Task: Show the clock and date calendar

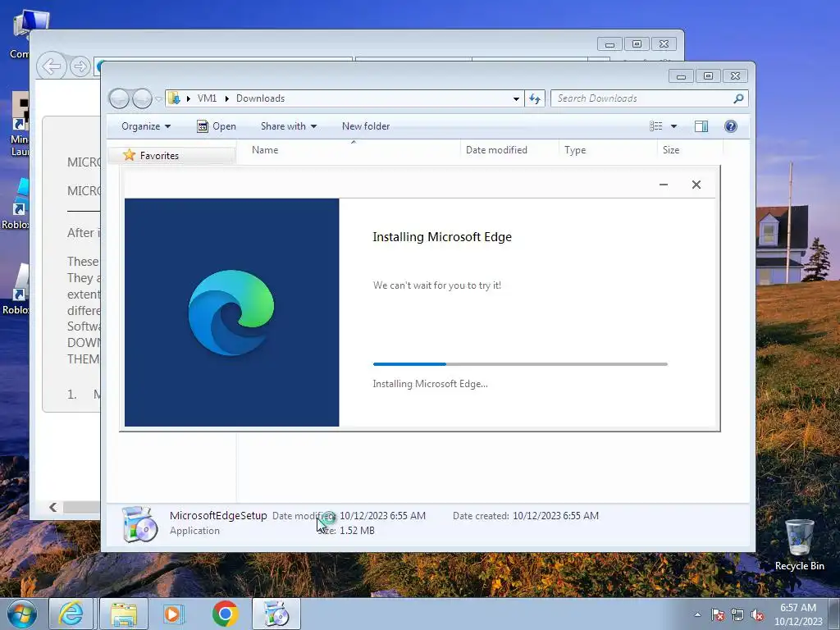Action: [x=798, y=614]
